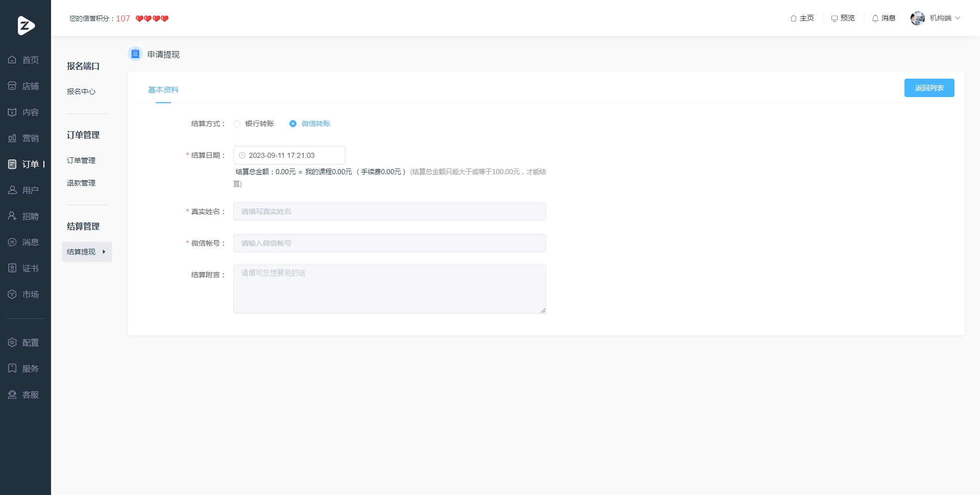980x495 pixels.
Task: Click the 申请提现 document icon
Action: point(135,54)
